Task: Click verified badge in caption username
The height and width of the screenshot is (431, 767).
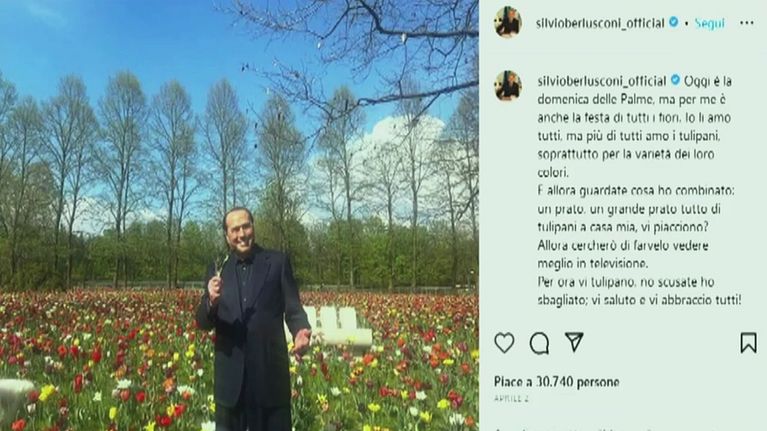Action: (x=675, y=80)
